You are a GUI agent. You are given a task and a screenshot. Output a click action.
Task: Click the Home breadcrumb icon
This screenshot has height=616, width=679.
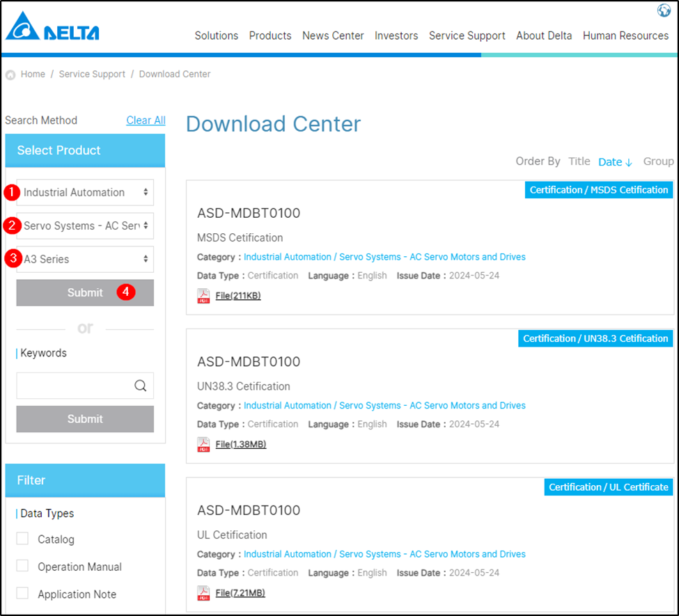10,74
